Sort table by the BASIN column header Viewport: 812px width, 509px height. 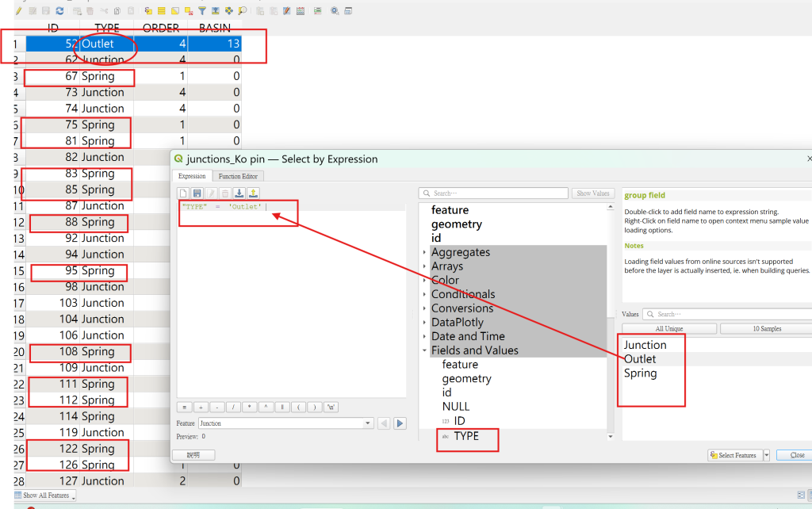[215, 28]
